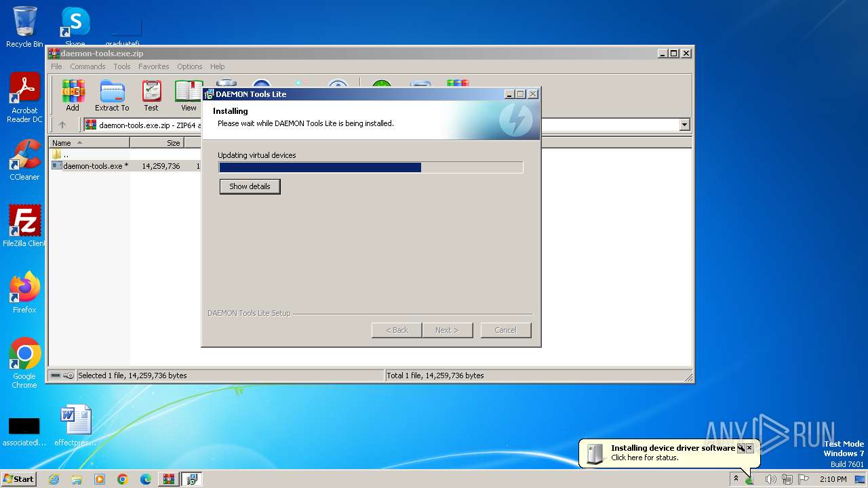Click the Next button in installer

(447, 330)
